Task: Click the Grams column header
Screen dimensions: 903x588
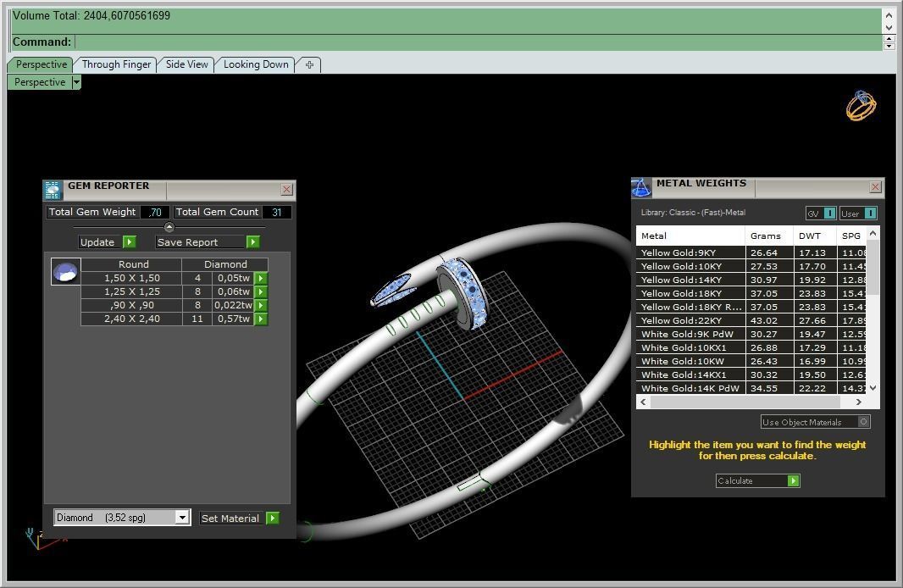Action: coord(769,236)
